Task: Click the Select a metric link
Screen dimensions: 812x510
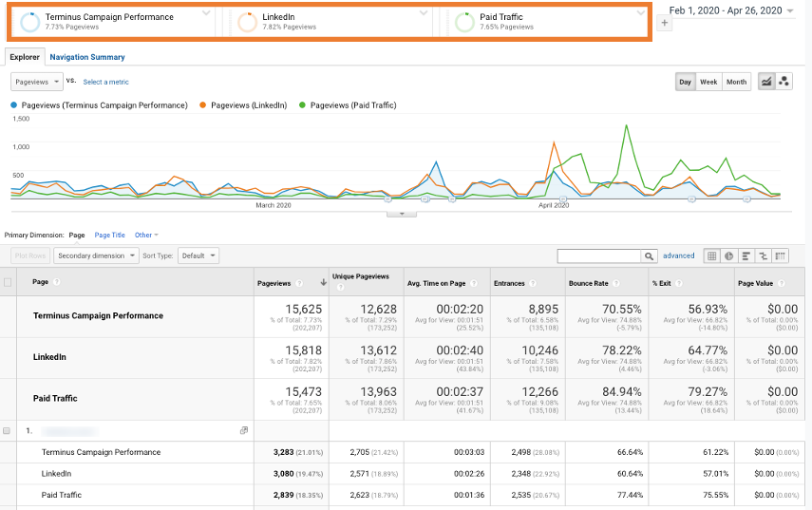Action: click(x=105, y=82)
